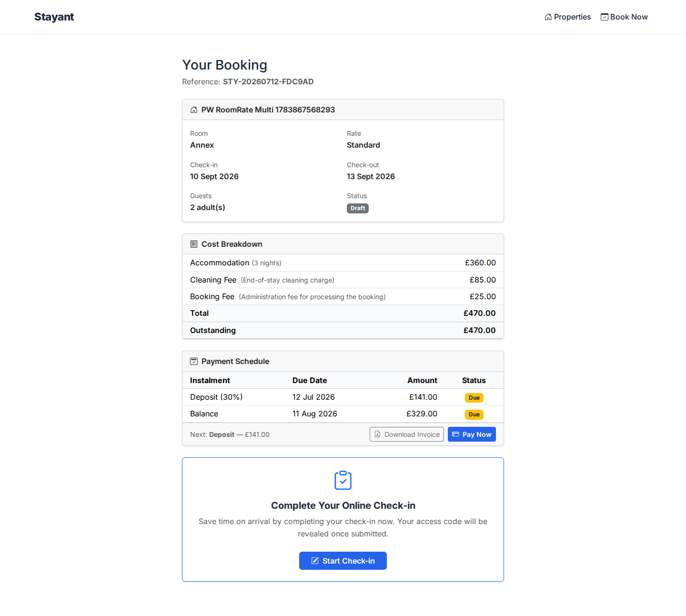The width and height of the screenshot is (686, 616).
Task: Click the large clipboard check-in icon
Action: click(343, 480)
